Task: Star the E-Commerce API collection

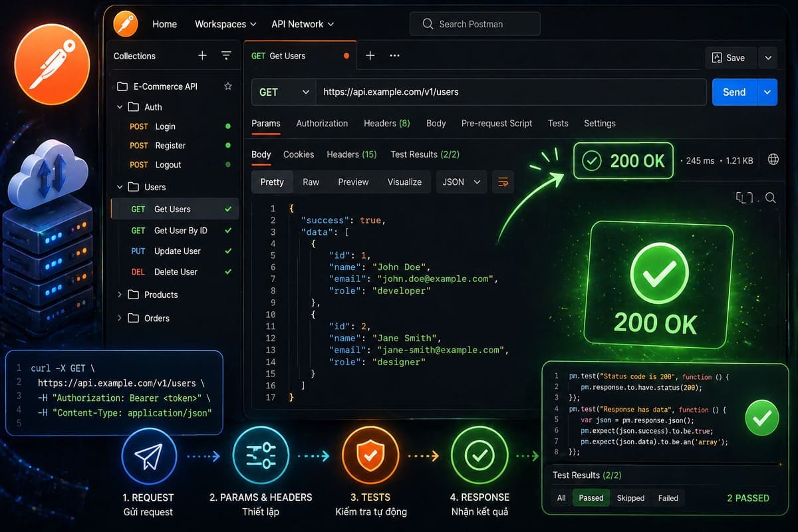Action: point(228,86)
